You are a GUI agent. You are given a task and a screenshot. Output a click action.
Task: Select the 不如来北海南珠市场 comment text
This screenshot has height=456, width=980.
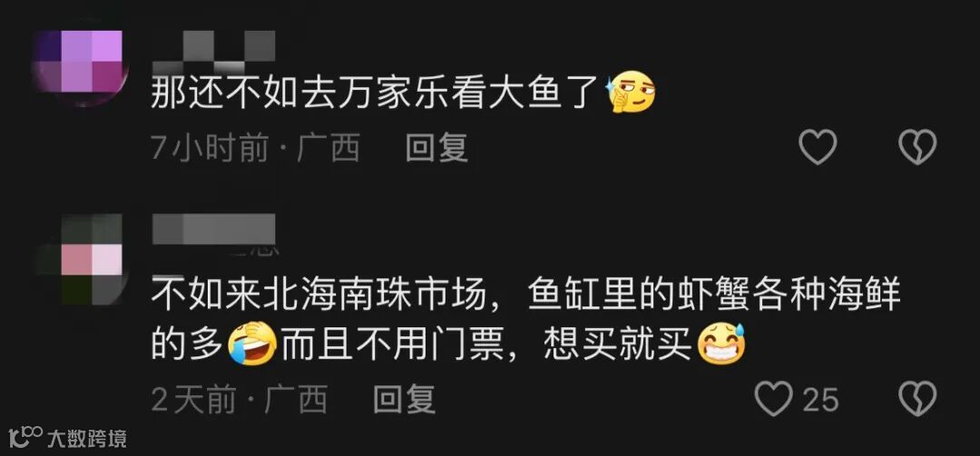coord(525,318)
